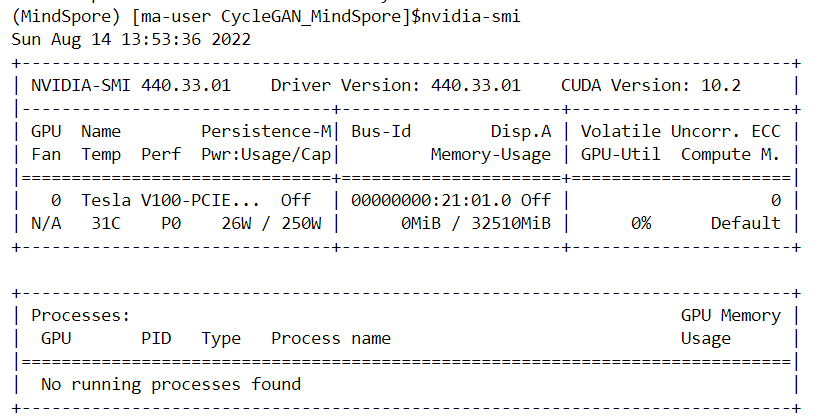
Task: Click the PID column header
Action: (156, 338)
